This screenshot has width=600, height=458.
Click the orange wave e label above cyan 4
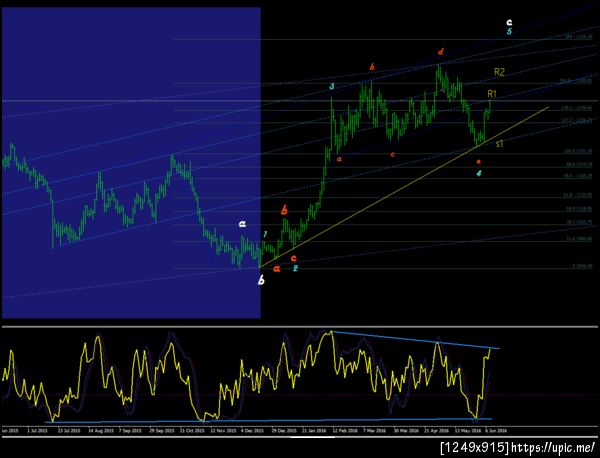478,162
